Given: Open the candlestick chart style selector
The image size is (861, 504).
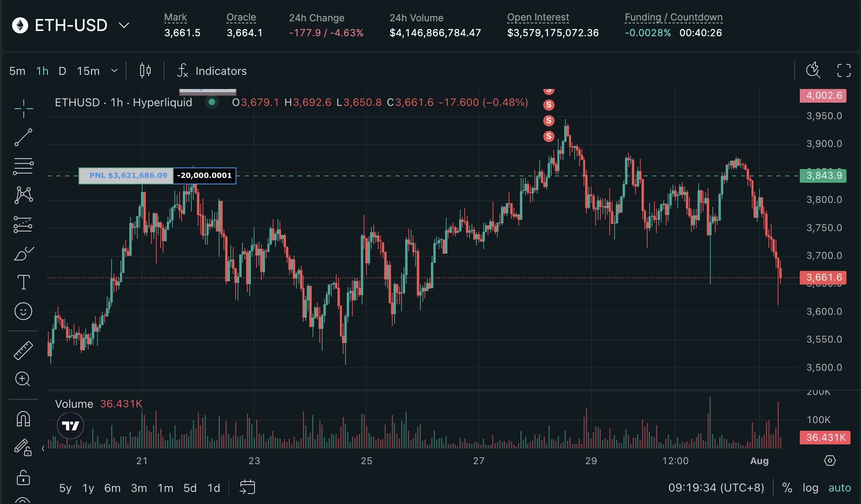Looking at the screenshot, I should pos(145,71).
